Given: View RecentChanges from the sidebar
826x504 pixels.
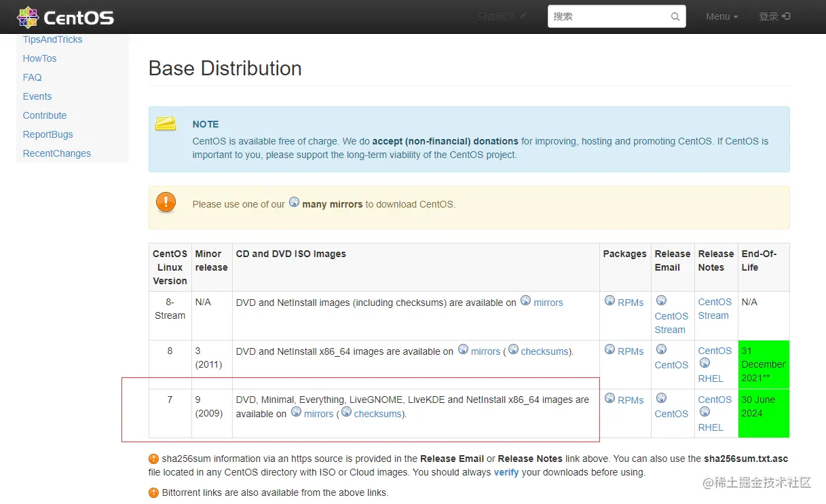Looking at the screenshot, I should coord(56,153).
